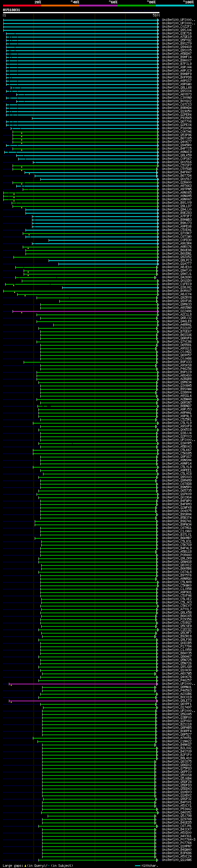The image size is (197, 868).
Task: Click UniRef100_Q19U50 hit
Action: click(x=177, y=111)
